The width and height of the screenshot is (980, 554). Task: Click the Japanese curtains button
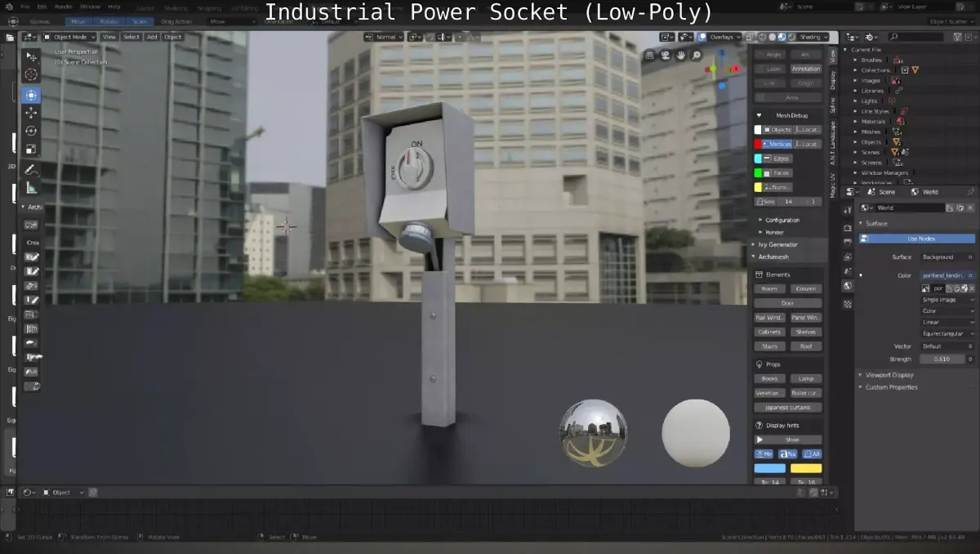click(x=788, y=407)
